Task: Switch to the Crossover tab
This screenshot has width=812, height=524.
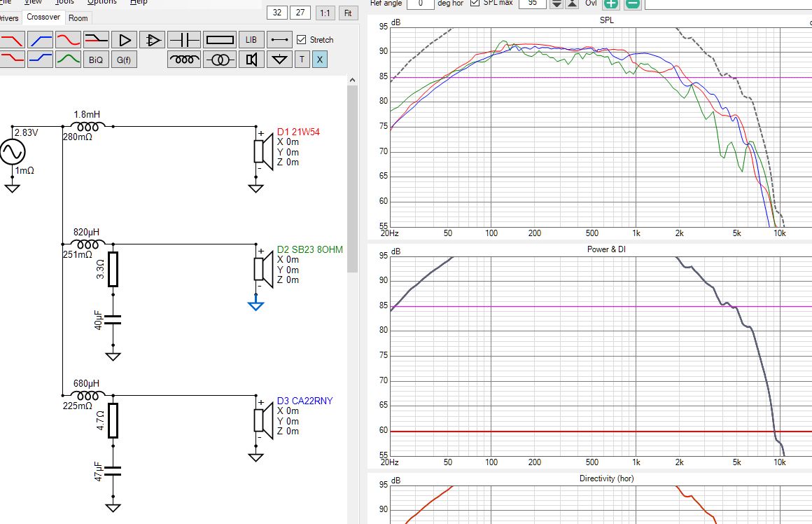Action: [x=43, y=17]
